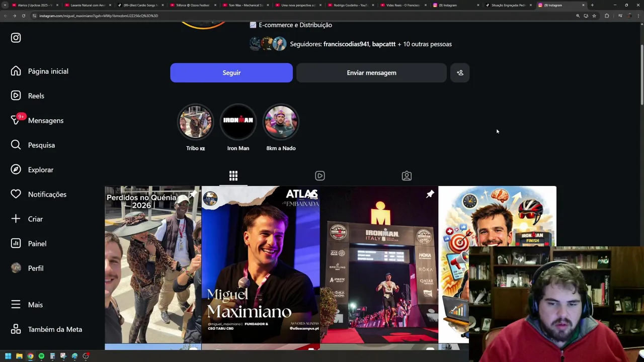Open the Mais hamburger menu icon
Image resolution: width=644 pixels, height=362 pixels.
tap(16, 305)
